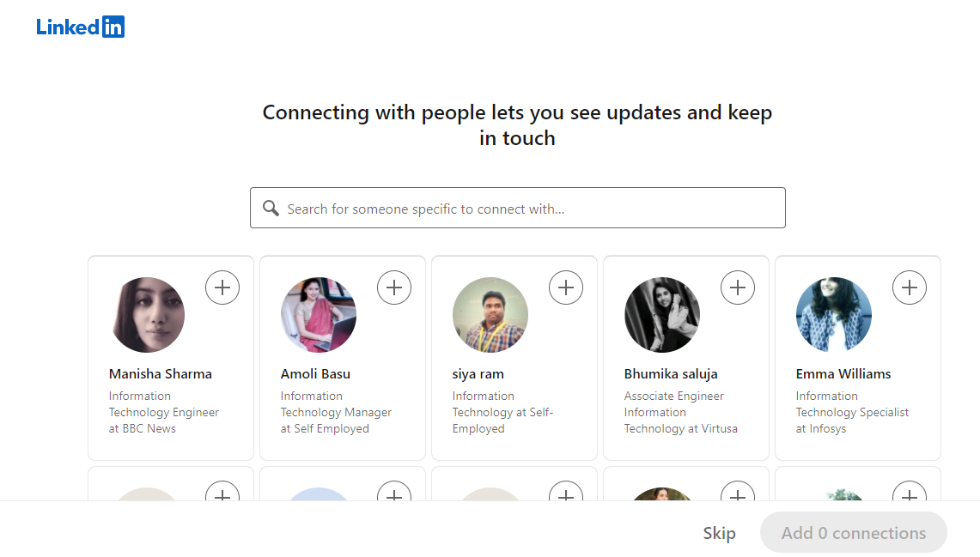
Task: Click the Add 0 connections button
Action: point(853,532)
